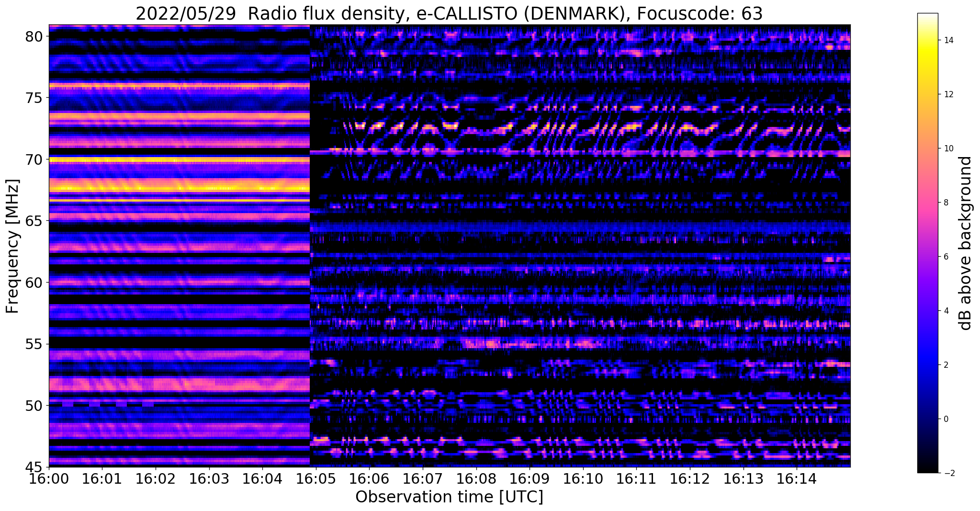Click the 16:10 time tick label
This screenshot has width=980, height=511.
pos(583,478)
